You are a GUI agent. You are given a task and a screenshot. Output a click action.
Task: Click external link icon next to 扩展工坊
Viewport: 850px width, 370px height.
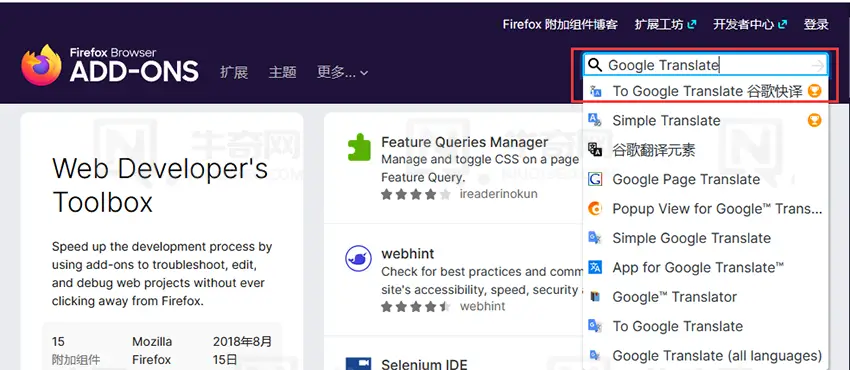point(692,24)
